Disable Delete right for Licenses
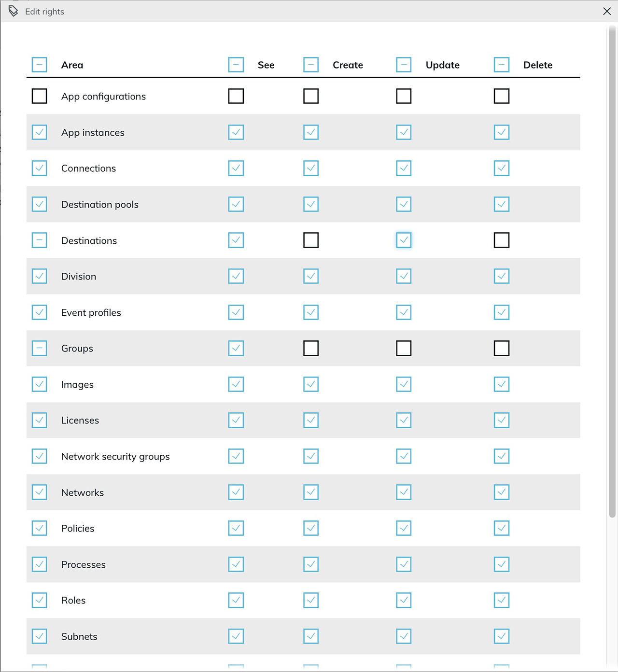Screen dimensions: 618x672 (502, 420)
